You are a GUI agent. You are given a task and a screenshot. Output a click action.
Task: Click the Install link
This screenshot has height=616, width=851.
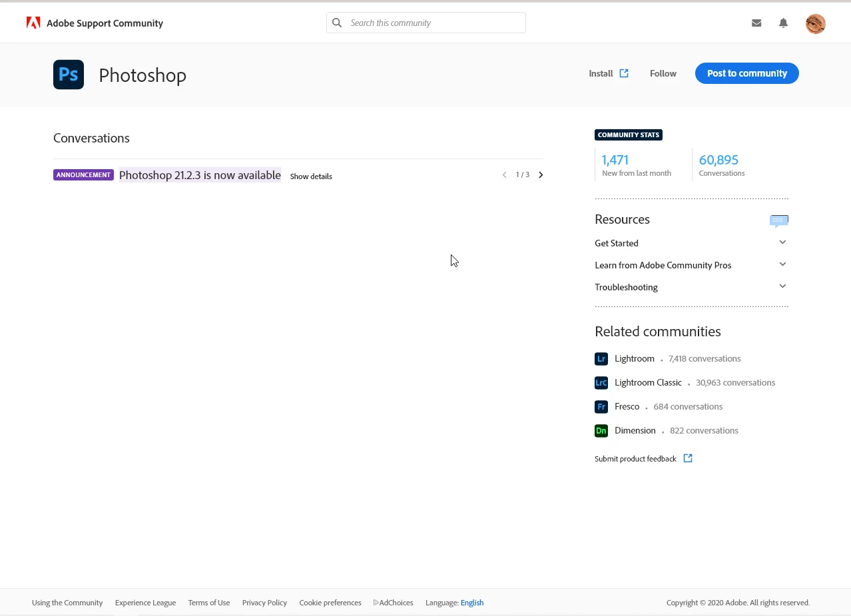point(601,73)
